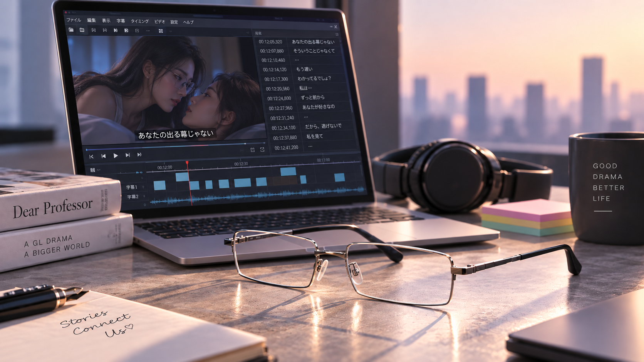
Task: Click the red playhead marker on timeline
Action: pos(187,163)
